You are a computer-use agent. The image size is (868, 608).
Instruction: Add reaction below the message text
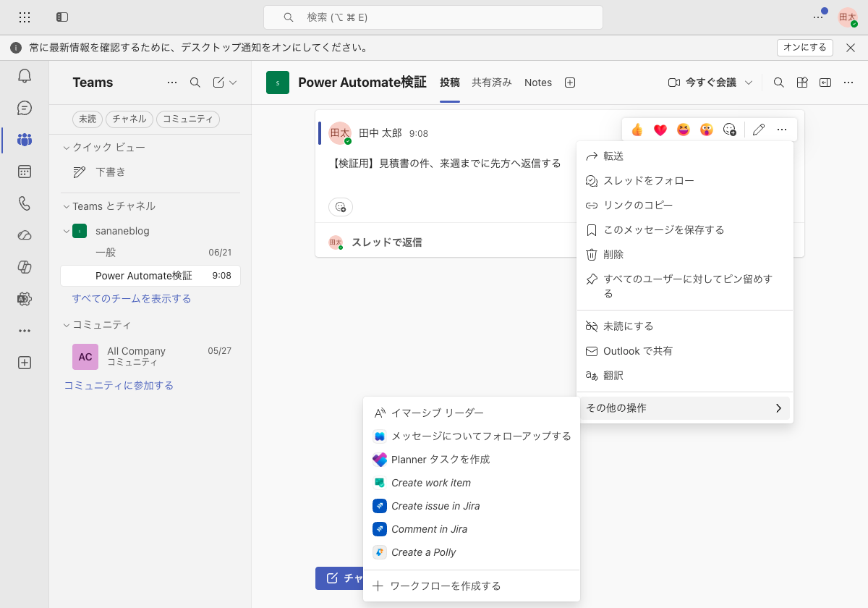tap(341, 207)
